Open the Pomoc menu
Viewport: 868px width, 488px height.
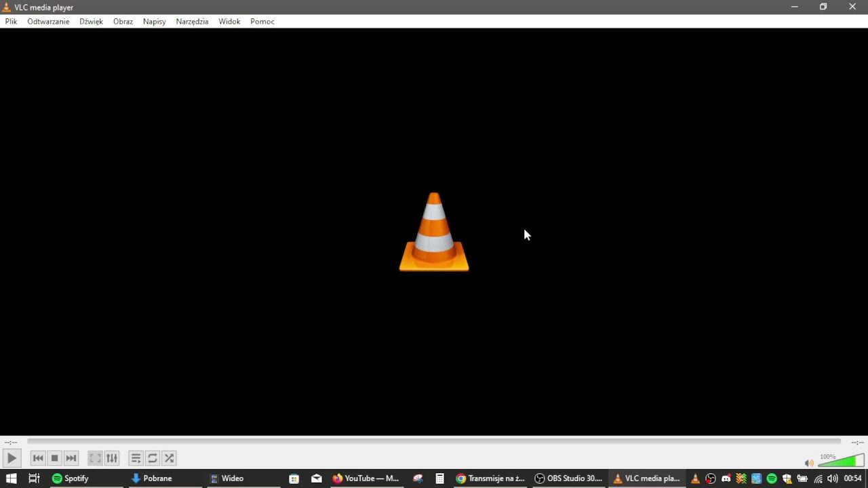pos(262,22)
